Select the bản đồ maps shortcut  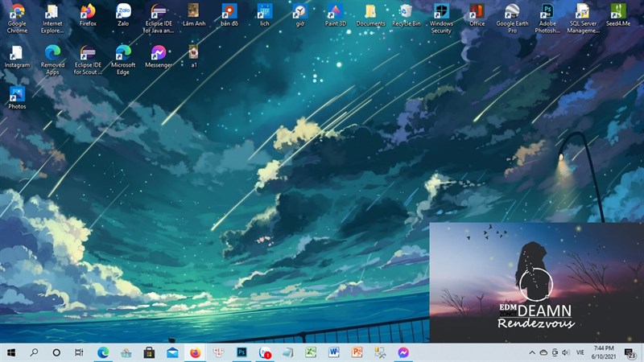[x=229, y=15]
